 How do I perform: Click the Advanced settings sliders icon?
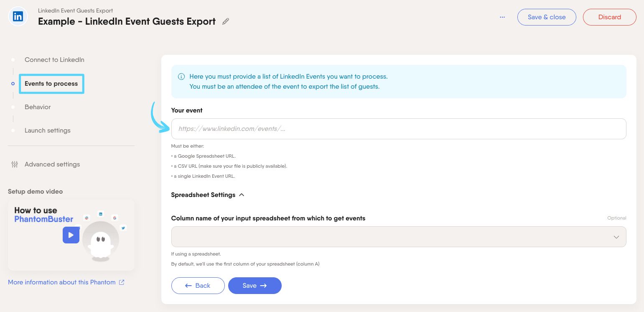pos(15,164)
